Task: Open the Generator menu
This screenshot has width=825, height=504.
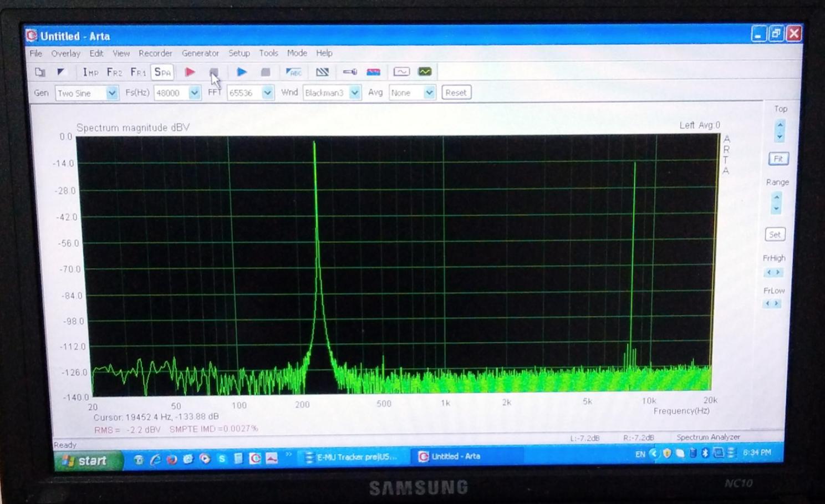Action: (x=200, y=53)
